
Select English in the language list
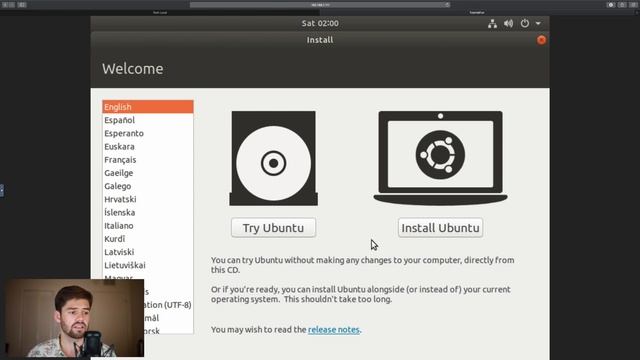click(x=148, y=107)
